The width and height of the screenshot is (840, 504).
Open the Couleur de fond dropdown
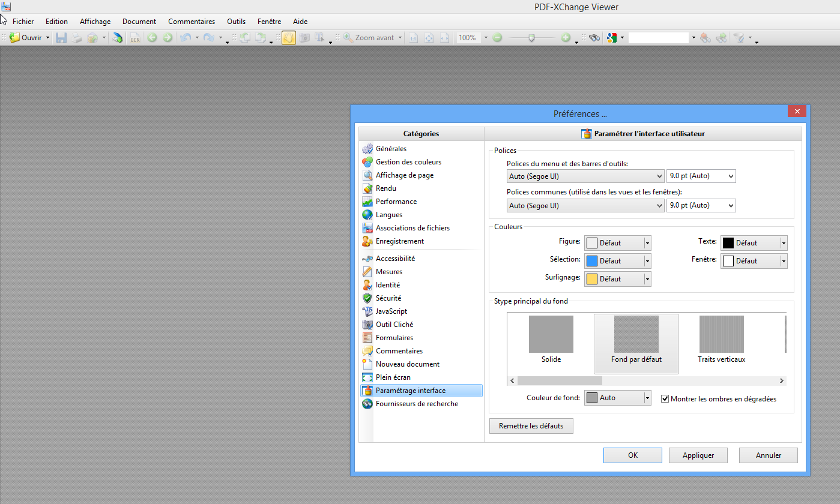coord(618,398)
